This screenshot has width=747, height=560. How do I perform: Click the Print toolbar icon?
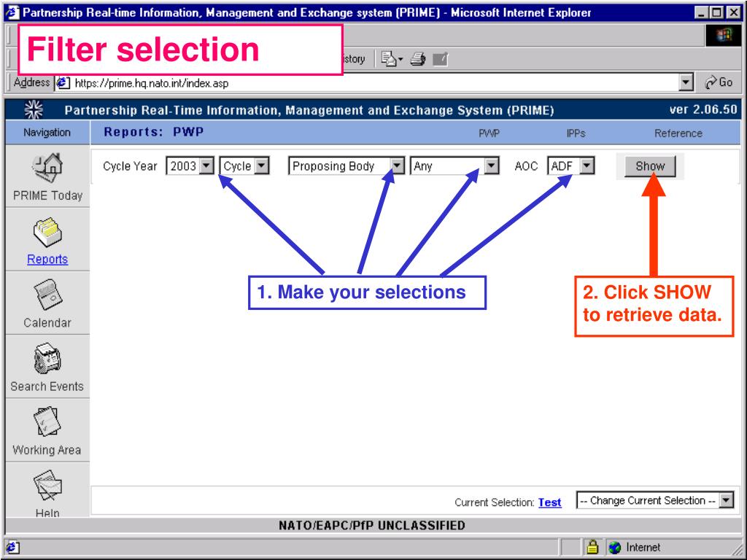click(x=418, y=59)
